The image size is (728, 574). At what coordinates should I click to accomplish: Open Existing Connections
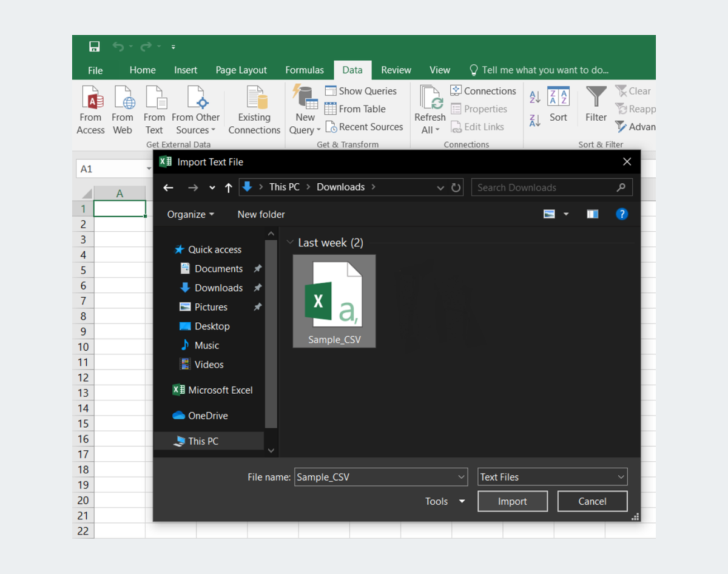pyautogui.click(x=255, y=110)
